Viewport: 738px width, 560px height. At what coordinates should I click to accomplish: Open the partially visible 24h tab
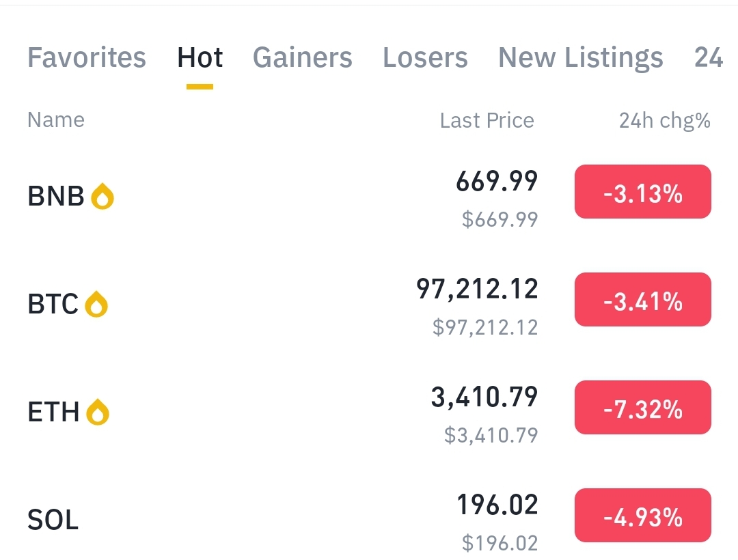[709, 58]
